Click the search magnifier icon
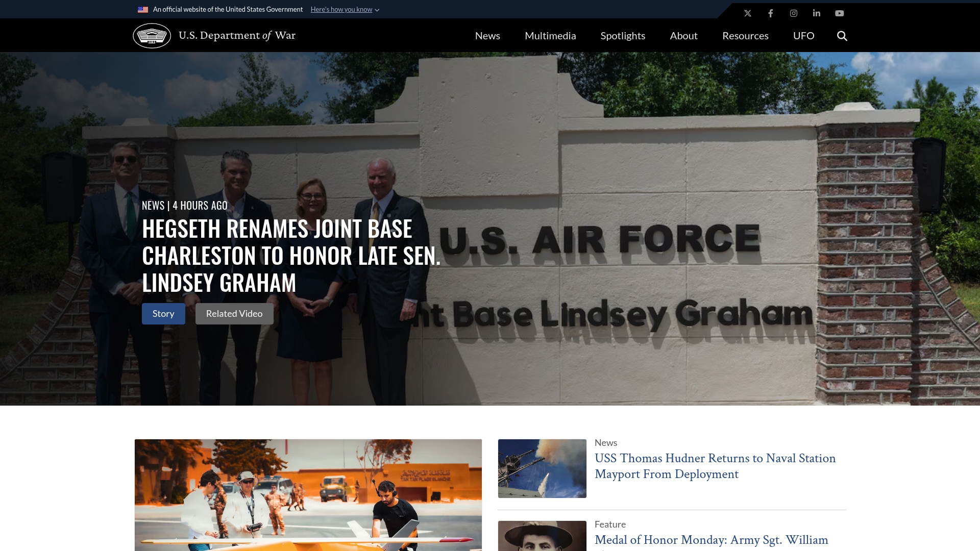Viewport: 980px width, 551px height. 842,36
